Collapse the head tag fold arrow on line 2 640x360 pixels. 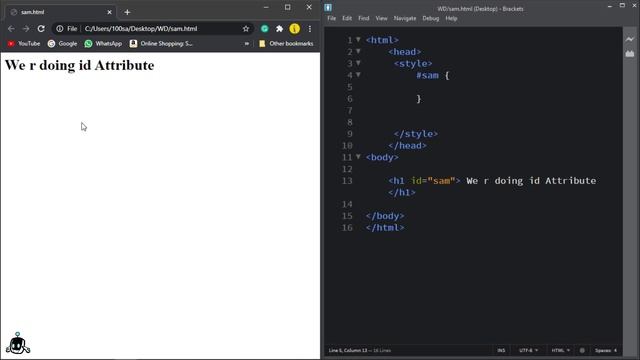[358, 51]
